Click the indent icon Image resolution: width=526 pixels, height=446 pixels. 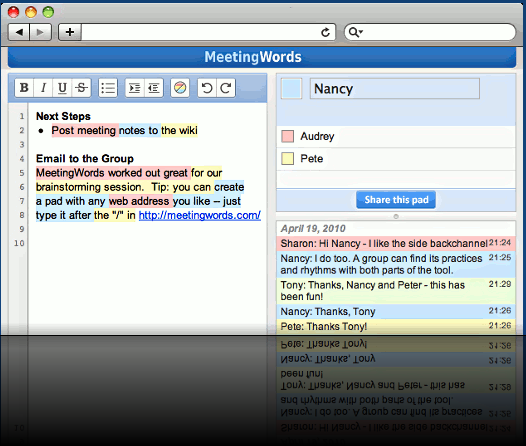point(135,88)
